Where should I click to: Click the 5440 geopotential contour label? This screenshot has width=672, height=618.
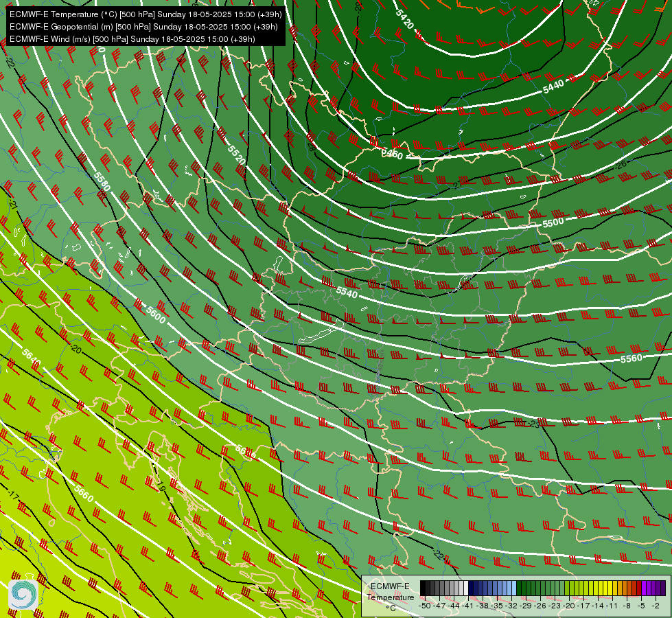(x=553, y=87)
